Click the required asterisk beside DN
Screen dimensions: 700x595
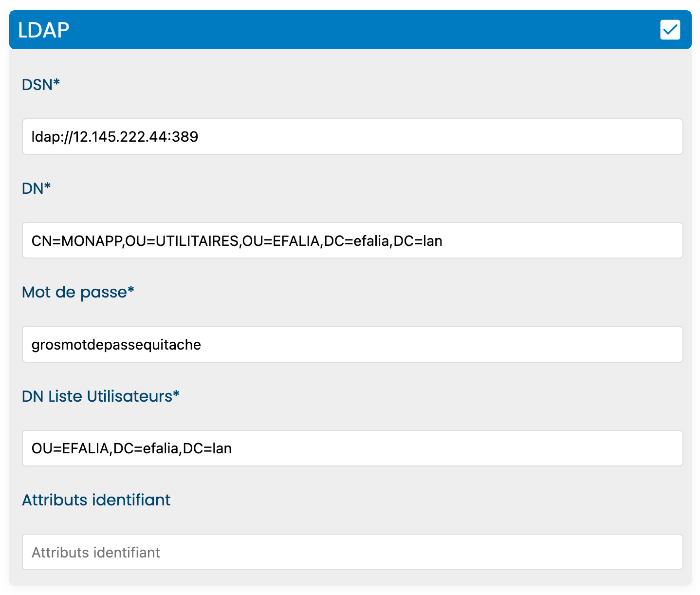tap(48, 186)
